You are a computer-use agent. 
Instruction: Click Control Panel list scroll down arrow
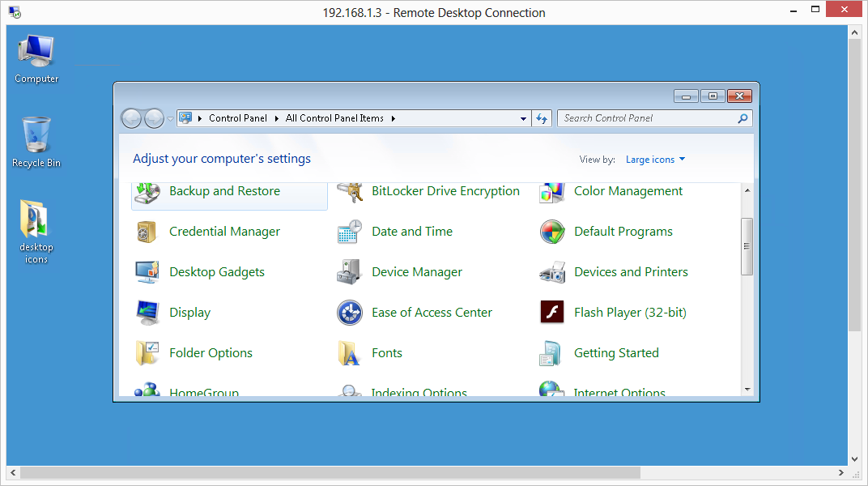click(747, 390)
